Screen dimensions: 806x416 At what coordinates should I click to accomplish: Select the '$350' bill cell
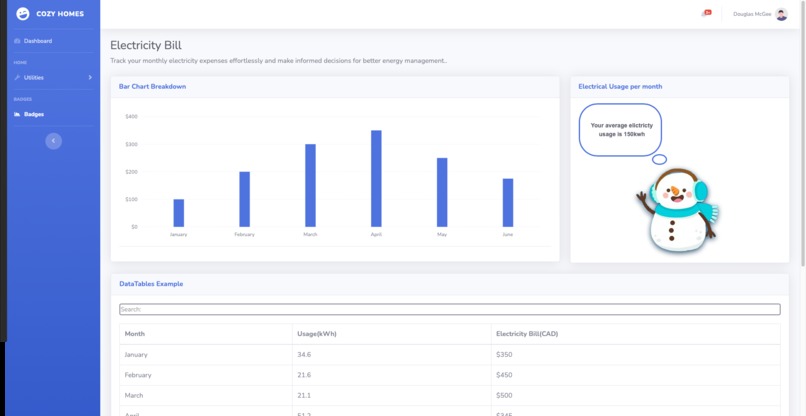click(x=635, y=355)
